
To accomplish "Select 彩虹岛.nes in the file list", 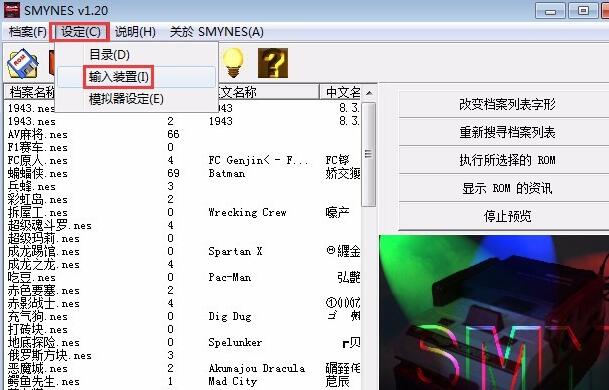I will click(x=38, y=200).
